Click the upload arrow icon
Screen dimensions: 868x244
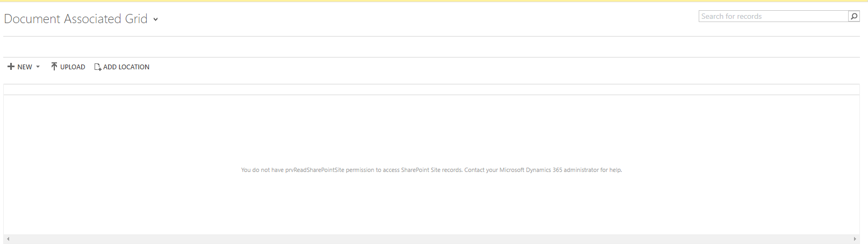coord(54,67)
